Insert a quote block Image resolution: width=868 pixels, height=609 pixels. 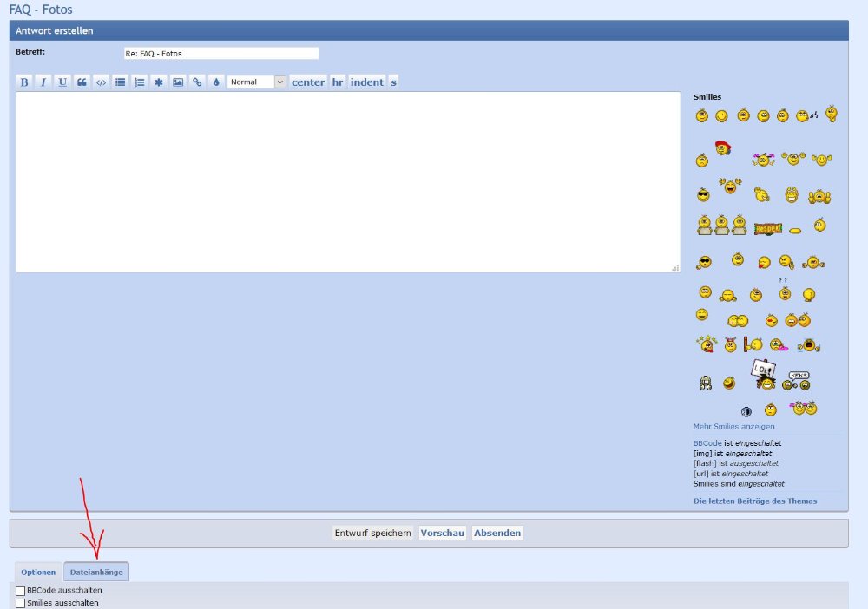pos(82,82)
